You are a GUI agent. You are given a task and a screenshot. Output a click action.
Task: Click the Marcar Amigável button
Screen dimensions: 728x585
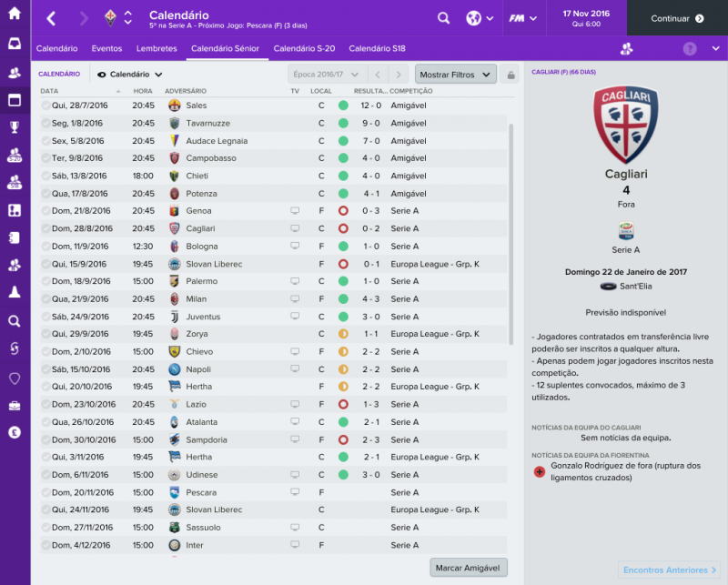[x=468, y=567]
